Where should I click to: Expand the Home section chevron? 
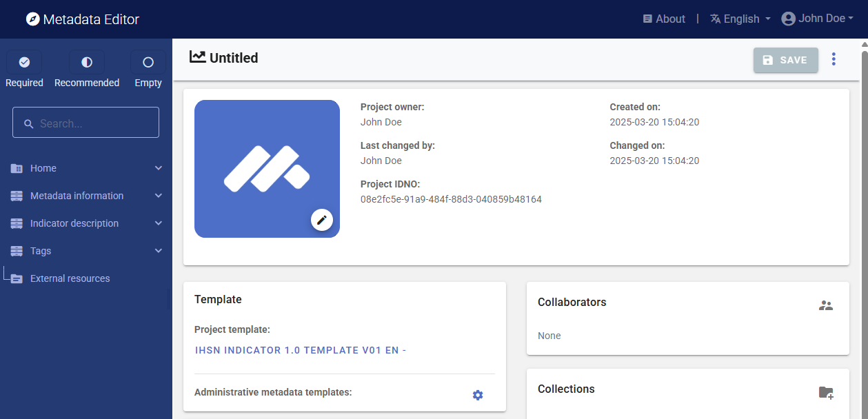[x=159, y=168]
